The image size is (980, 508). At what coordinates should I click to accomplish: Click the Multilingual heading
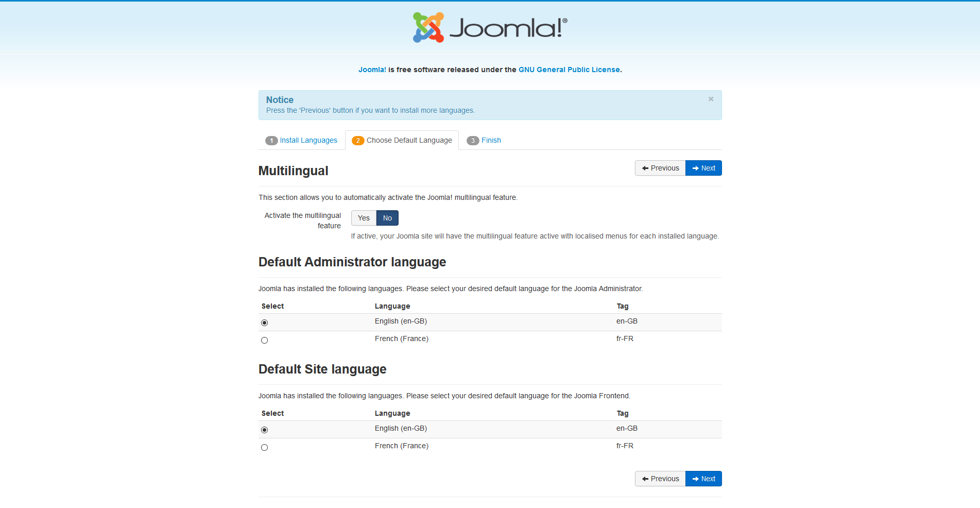[293, 171]
